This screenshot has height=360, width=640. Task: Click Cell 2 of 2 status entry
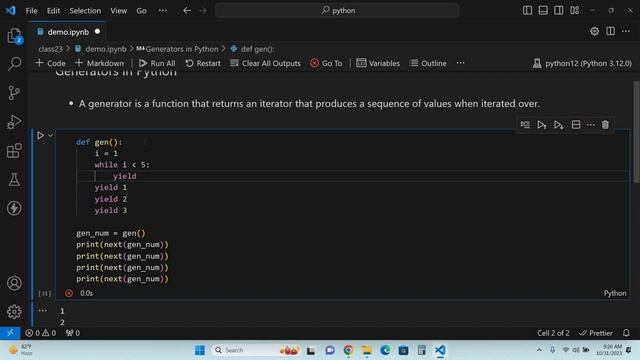pyautogui.click(x=553, y=333)
